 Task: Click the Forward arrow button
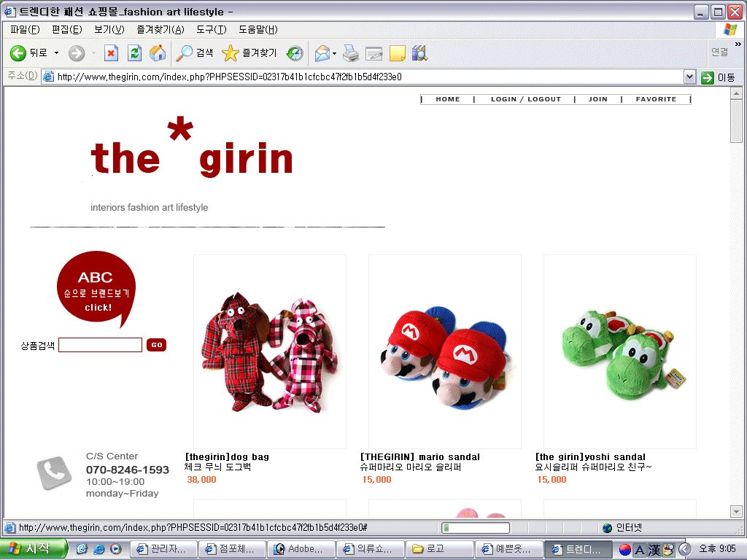76,52
